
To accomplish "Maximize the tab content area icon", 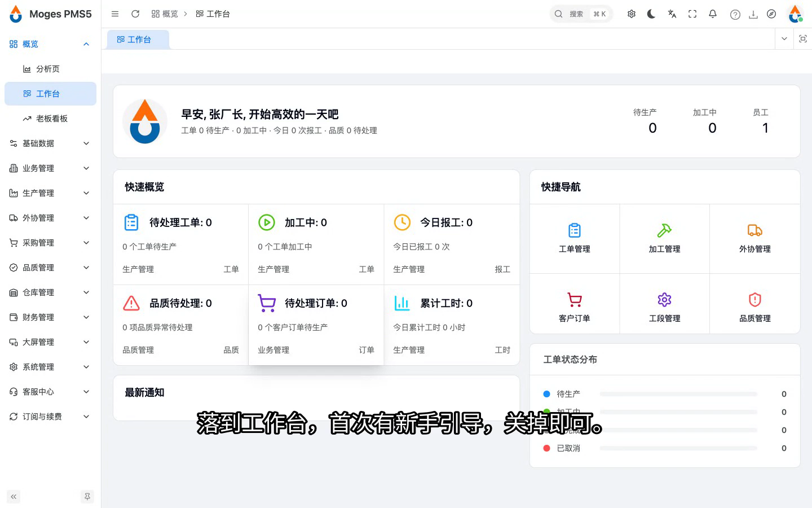I will pos(803,39).
